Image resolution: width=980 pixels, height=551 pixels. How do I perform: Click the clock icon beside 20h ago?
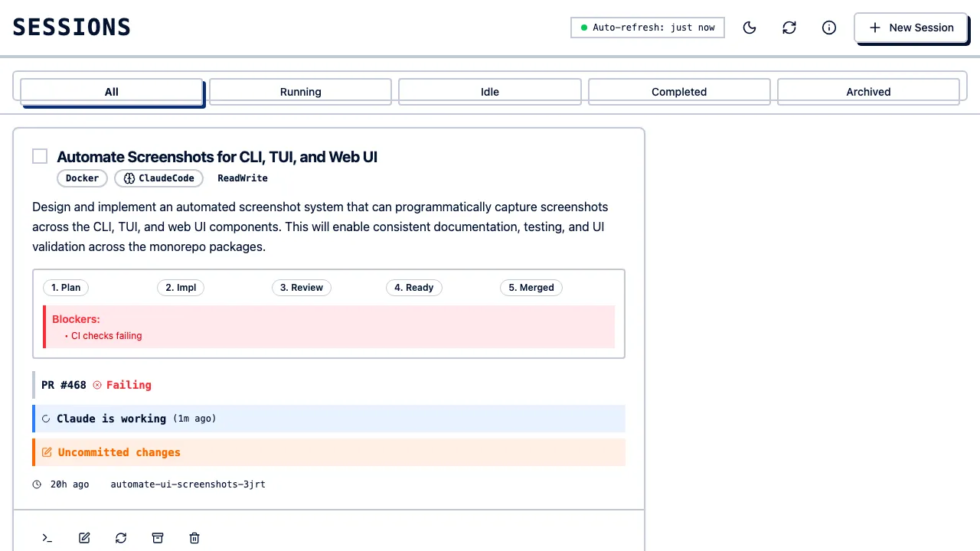(x=37, y=484)
